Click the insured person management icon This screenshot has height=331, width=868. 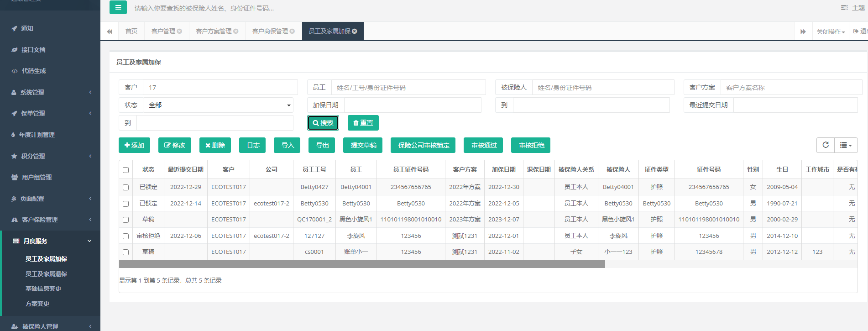coord(15,326)
